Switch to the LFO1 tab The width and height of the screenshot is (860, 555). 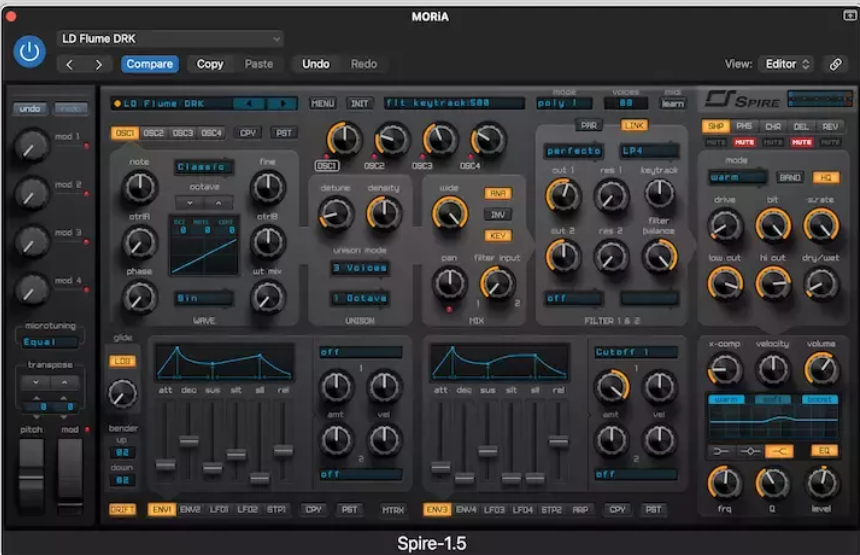coord(219,509)
